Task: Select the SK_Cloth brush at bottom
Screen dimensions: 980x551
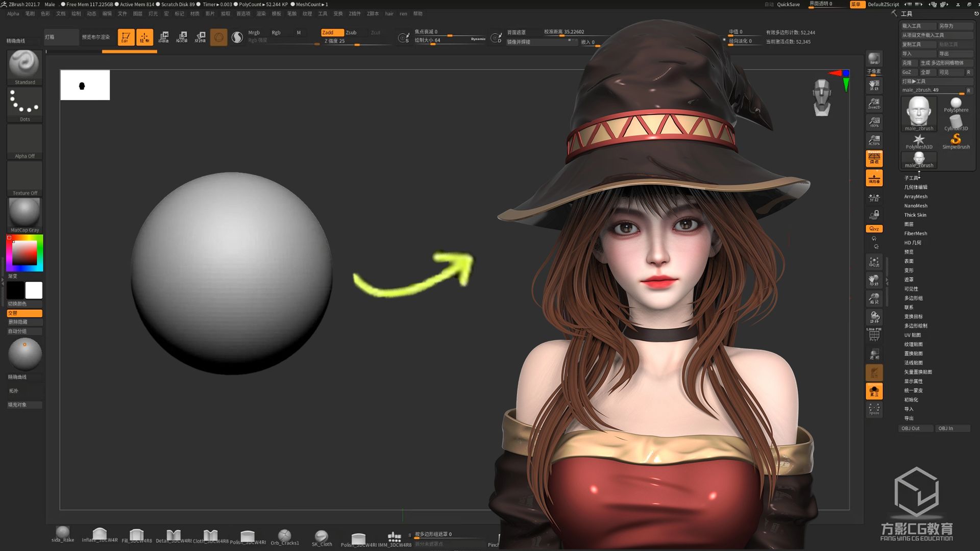Action: coord(322,538)
